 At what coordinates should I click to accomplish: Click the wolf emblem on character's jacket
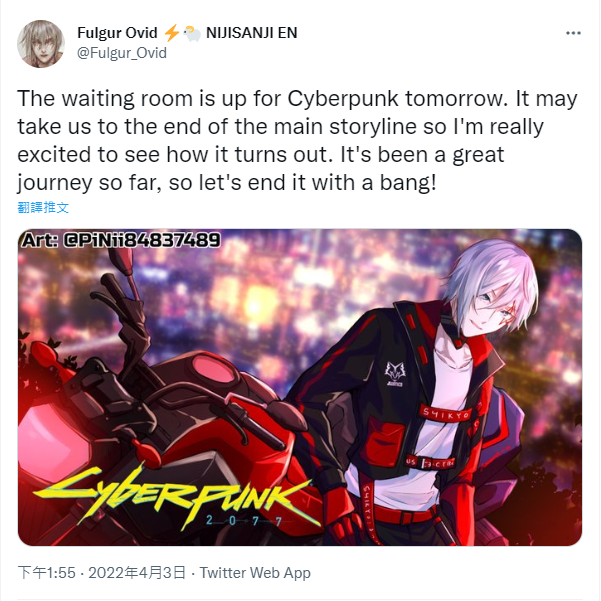point(395,373)
